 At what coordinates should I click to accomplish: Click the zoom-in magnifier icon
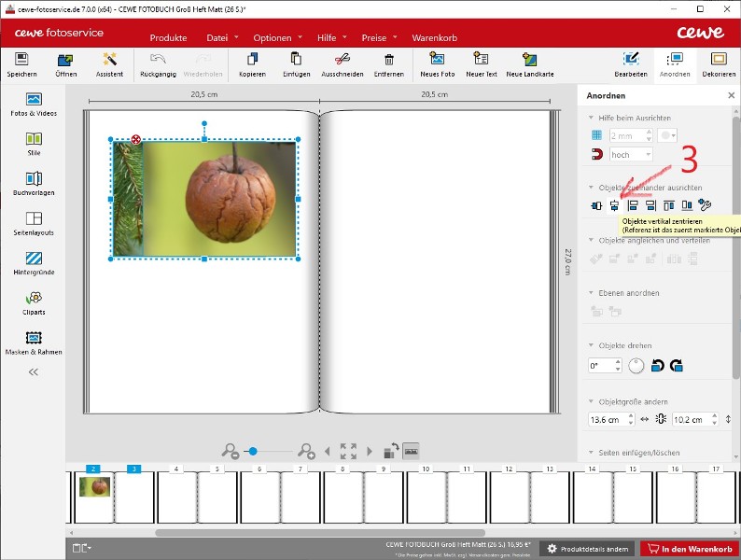pyautogui.click(x=306, y=452)
